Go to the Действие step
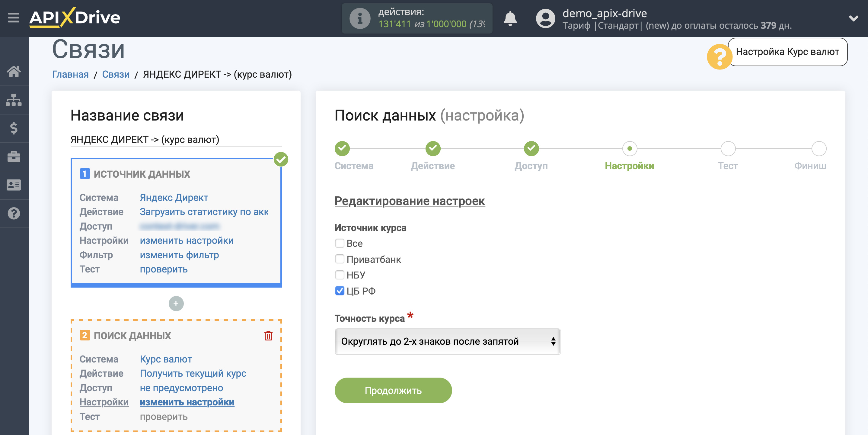The height and width of the screenshot is (435, 868). (x=433, y=148)
